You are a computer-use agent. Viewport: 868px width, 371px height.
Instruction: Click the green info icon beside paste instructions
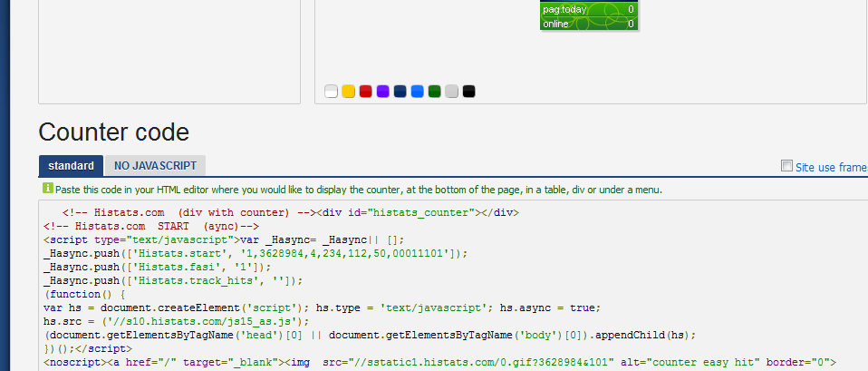point(48,188)
